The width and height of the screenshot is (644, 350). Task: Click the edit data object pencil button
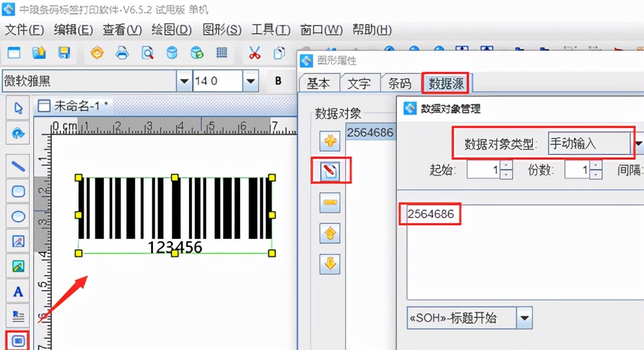[329, 171]
